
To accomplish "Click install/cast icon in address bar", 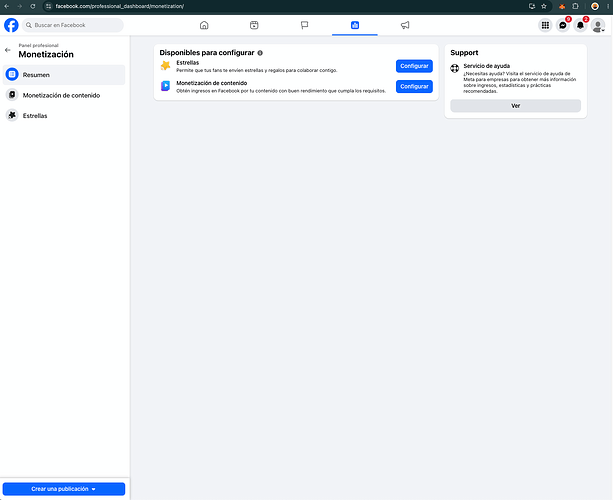I will coord(532,6).
